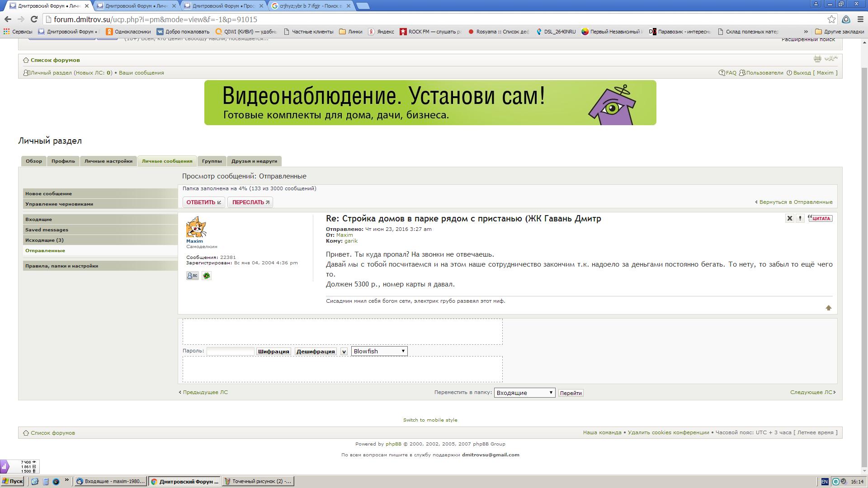
Task: Click the ЦИТАТА quote icon button
Action: (x=821, y=218)
